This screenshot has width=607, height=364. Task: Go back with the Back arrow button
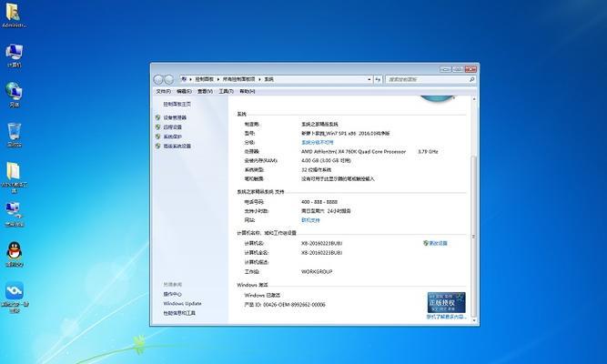[158, 79]
